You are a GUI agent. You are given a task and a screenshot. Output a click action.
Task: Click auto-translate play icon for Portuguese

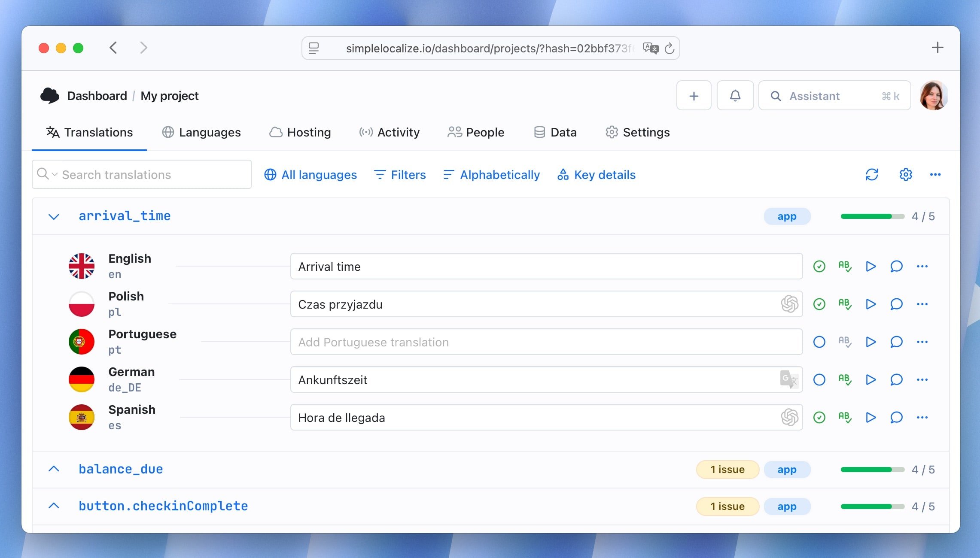870,342
